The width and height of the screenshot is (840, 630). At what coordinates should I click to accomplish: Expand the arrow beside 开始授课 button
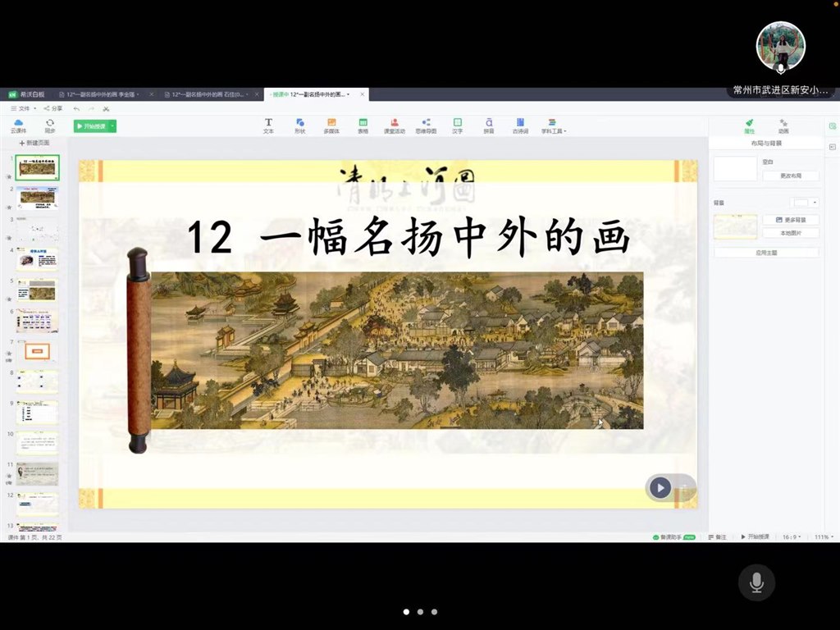click(112, 126)
